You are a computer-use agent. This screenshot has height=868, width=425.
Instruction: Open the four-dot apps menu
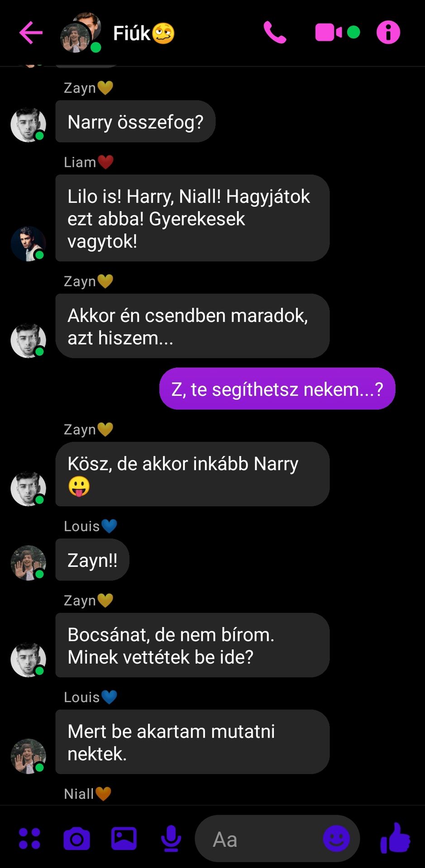[x=29, y=839]
